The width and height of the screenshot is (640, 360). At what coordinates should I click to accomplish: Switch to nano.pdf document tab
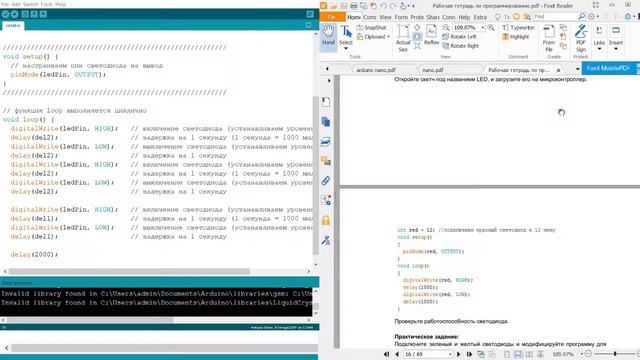(x=433, y=70)
